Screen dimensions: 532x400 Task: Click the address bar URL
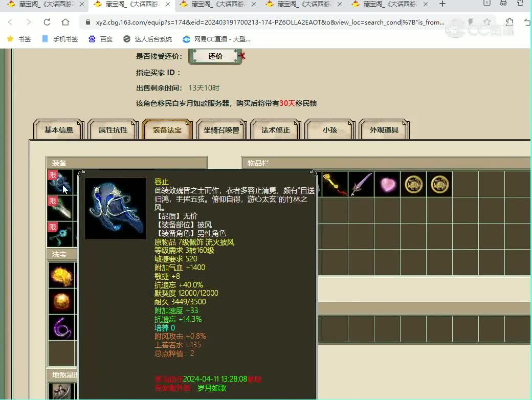270,23
